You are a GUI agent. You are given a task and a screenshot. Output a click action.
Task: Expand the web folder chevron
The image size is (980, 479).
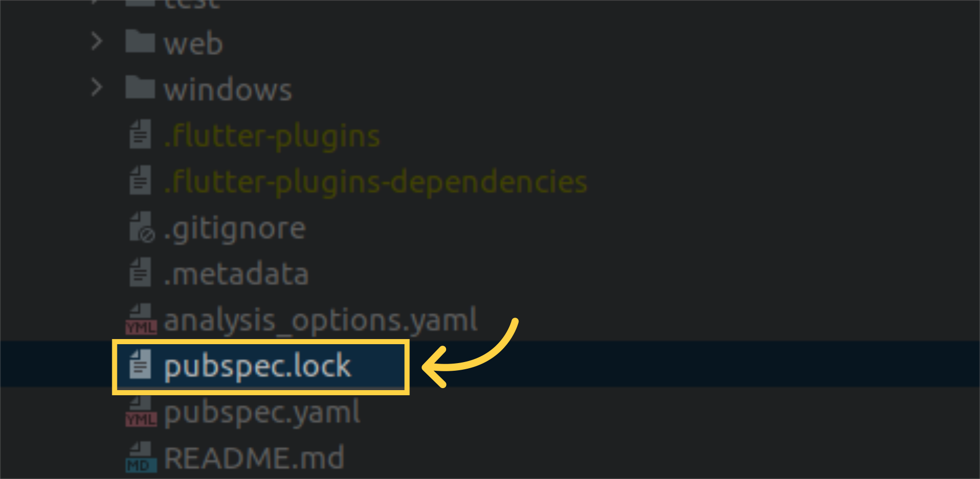click(96, 41)
